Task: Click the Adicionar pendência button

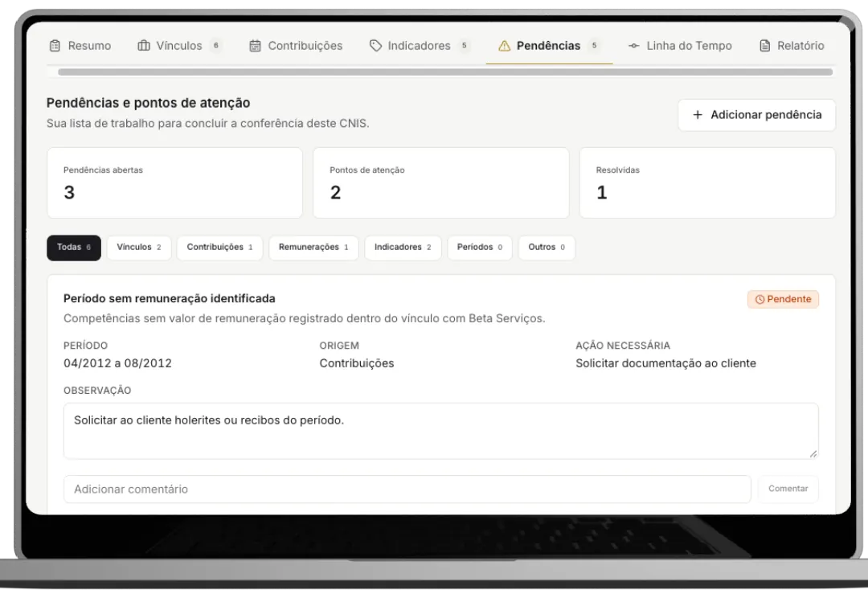Action: click(756, 115)
